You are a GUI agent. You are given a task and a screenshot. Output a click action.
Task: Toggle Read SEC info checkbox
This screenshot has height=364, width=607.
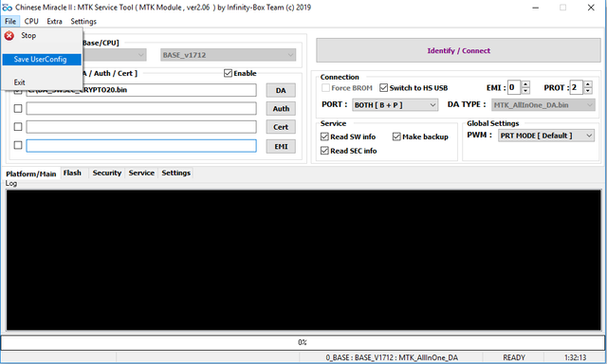click(324, 151)
